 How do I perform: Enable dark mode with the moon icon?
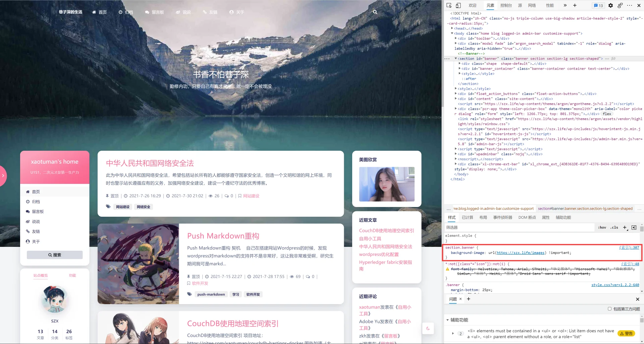tap(428, 329)
